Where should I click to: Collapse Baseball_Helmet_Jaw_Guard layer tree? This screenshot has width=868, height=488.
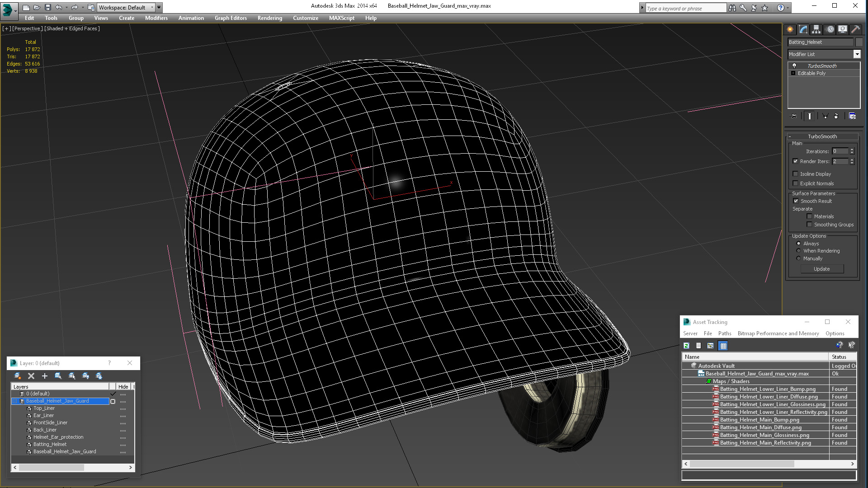14,401
